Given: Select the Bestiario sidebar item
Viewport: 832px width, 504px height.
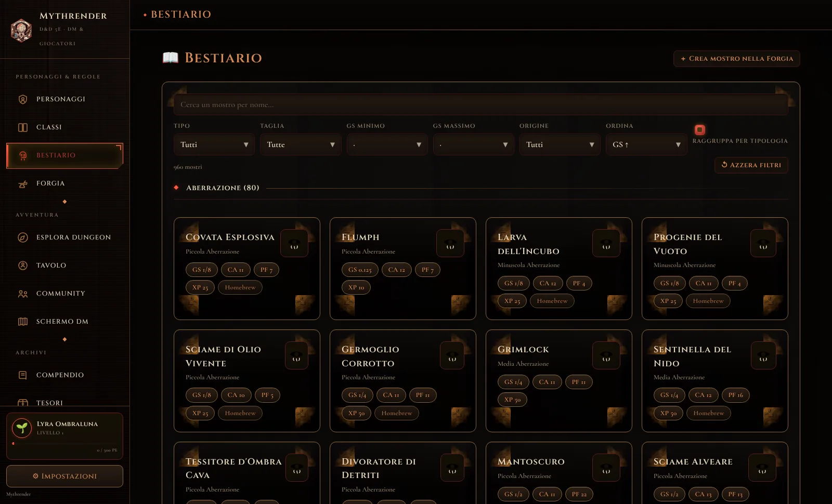Looking at the screenshot, I should coord(64,155).
